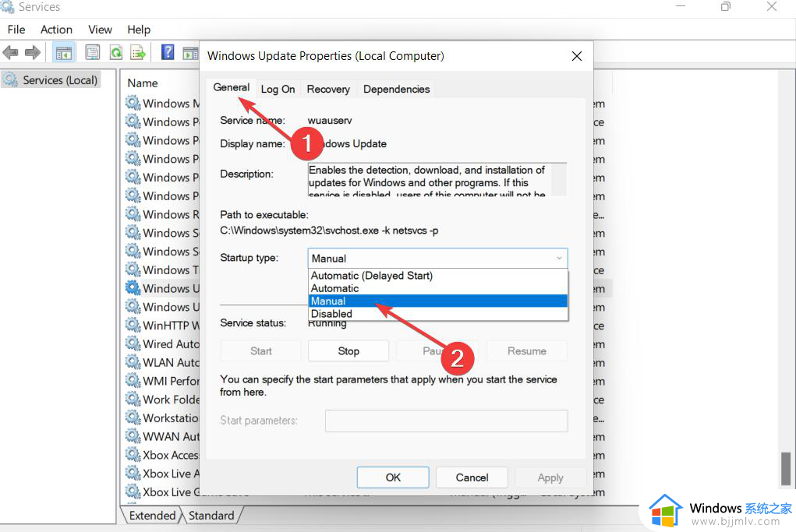
Task: Click the gear icon beside WinHTTP W
Action: [x=133, y=325]
